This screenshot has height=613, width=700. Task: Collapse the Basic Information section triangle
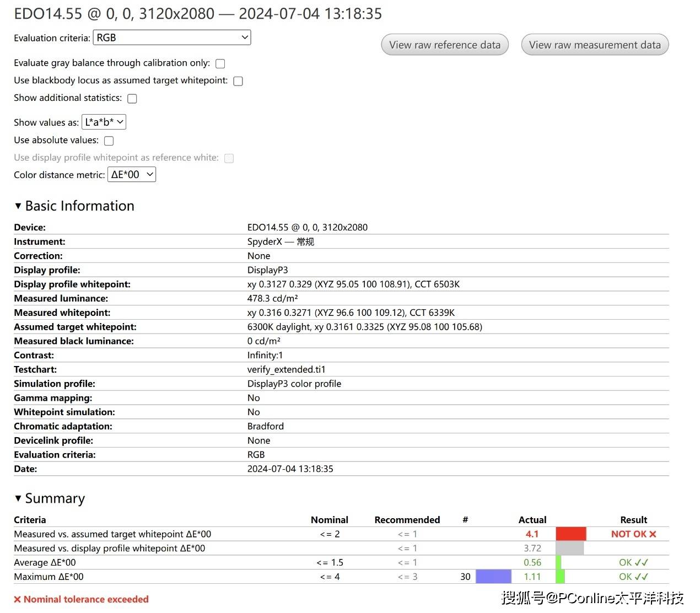(18, 206)
